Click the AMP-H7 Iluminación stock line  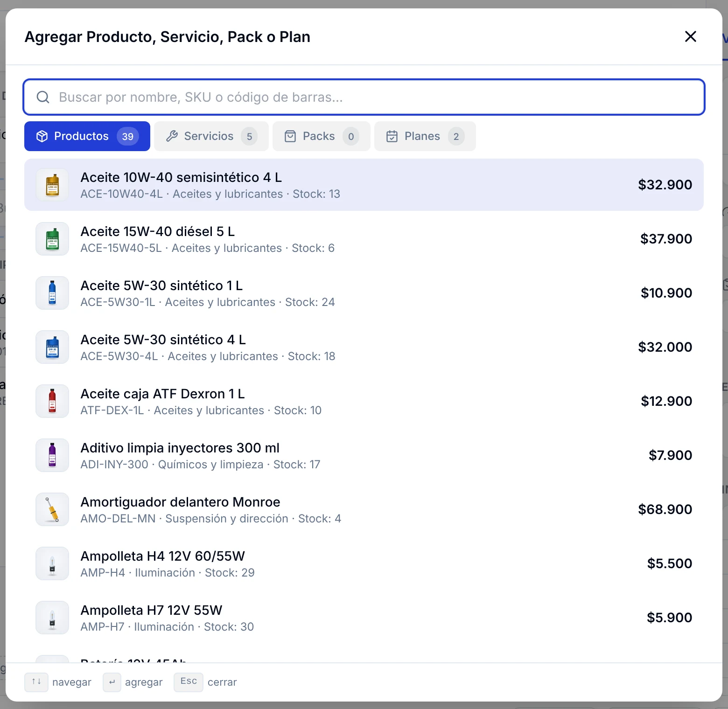(x=167, y=627)
